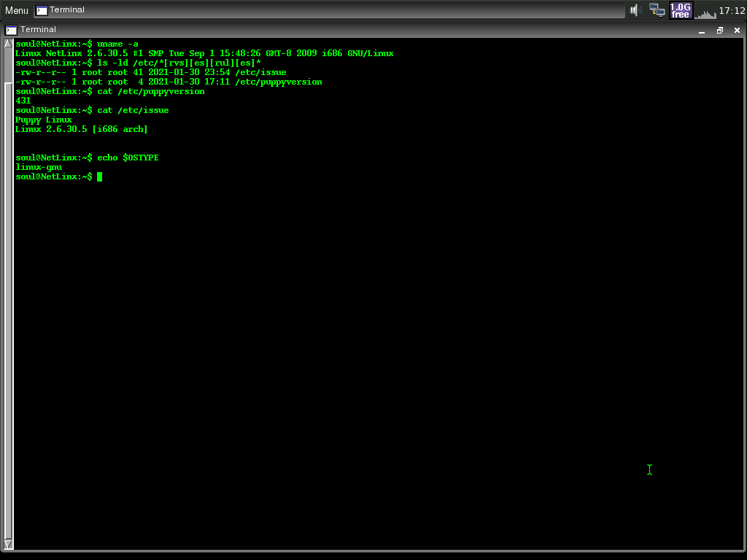Image resolution: width=747 pixels, height=560 pixels.
Task: Click the 'Puppy Linux' output line
Action: (43, 120)
